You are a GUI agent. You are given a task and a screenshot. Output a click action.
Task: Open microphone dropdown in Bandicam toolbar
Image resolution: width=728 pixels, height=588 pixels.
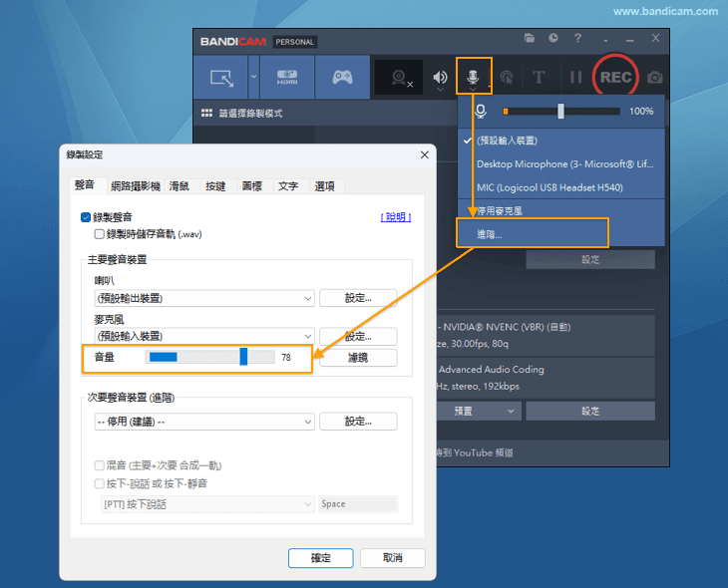pos(473,76)
